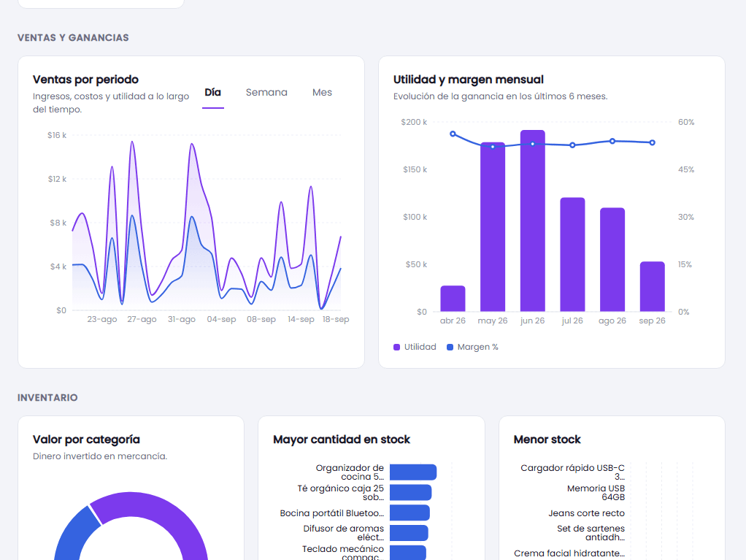The image size is (746, 560).
Task: Click the sep 26 margin line point
Action: click(653, 142)
